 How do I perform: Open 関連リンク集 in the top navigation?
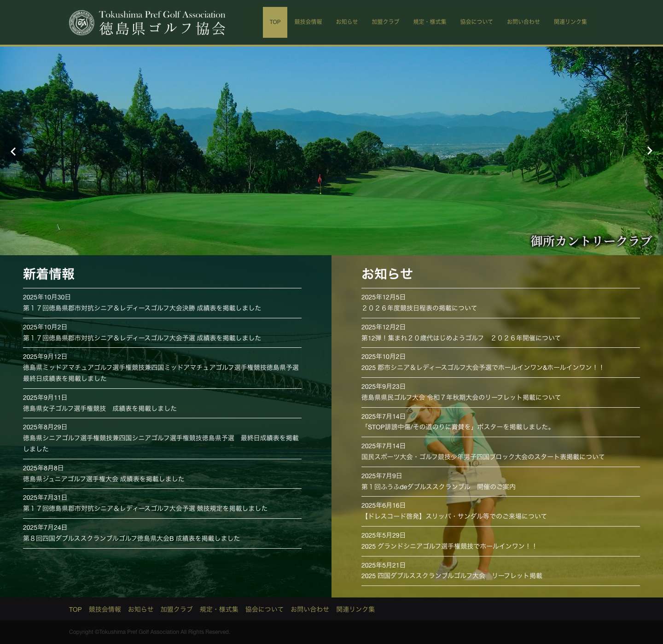570,22
